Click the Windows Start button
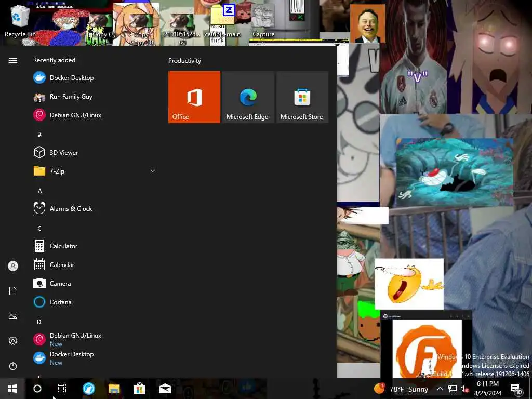Viewport: 532px width, 399px height. [12, 389]
